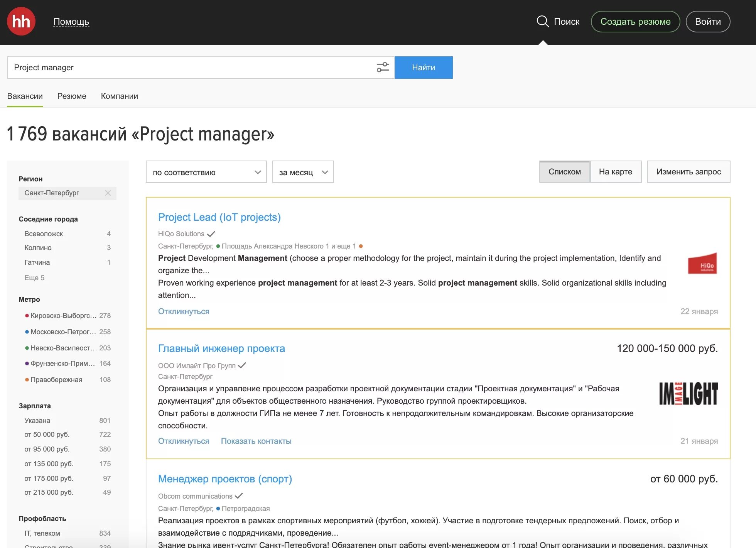Click the hh logo icon

pyautogui.click(x=21, y=22)
